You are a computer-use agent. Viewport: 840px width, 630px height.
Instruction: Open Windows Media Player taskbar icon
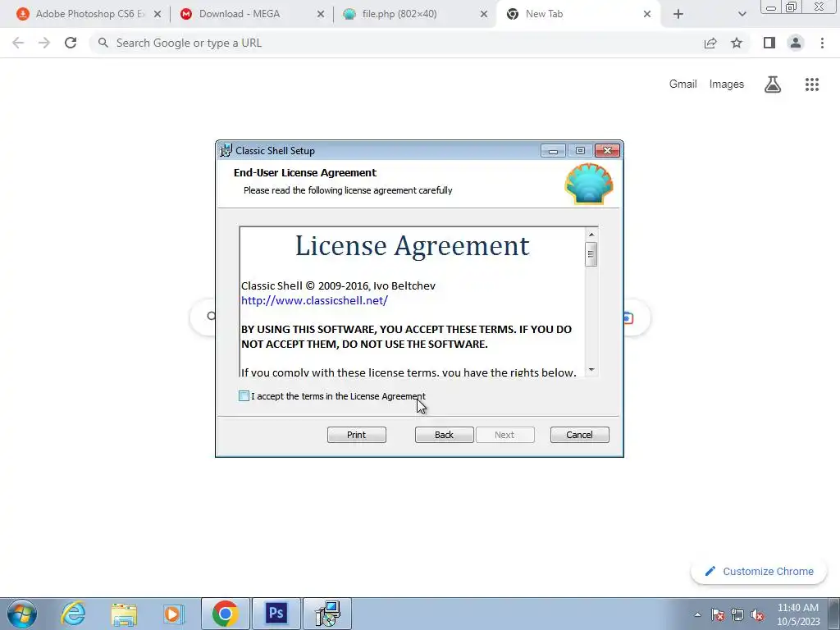tap(173, 614)
